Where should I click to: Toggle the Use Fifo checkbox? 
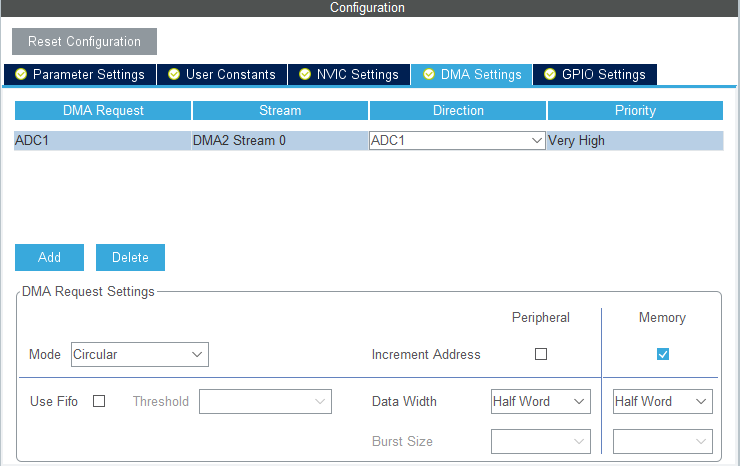(x=99, y=401)
